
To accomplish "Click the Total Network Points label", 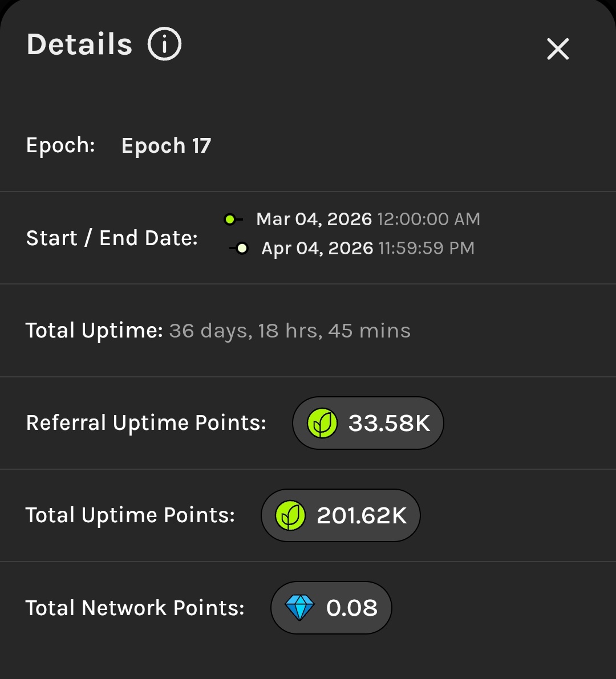I will pyautogui.click(x=135, y=608).
